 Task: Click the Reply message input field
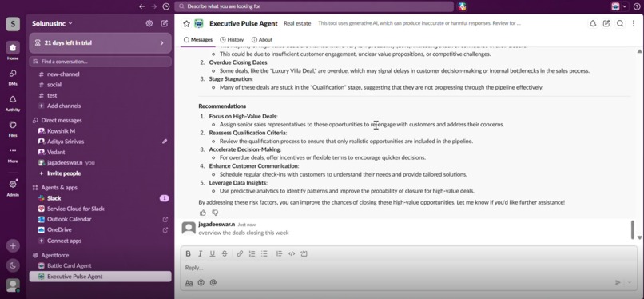[408, 268]
